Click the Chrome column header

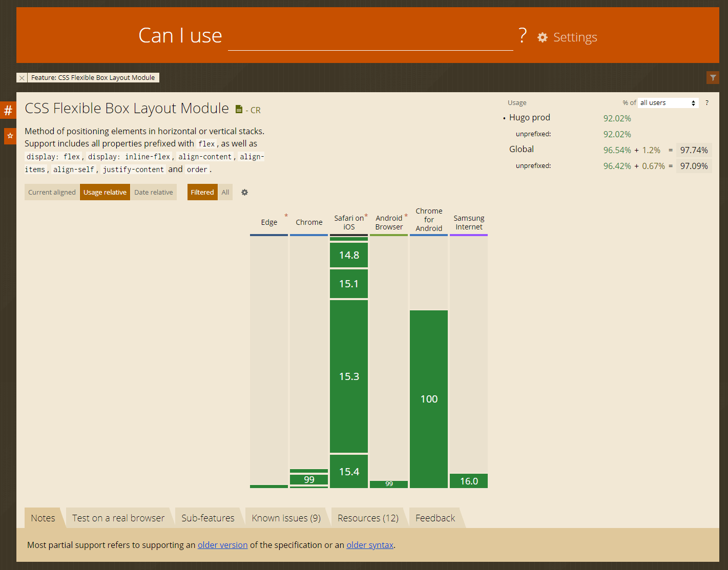[309, 222]
